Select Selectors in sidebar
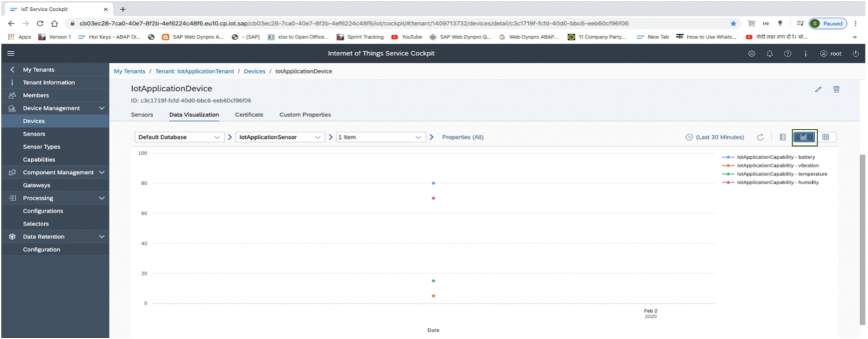 [x=55, y=224]
